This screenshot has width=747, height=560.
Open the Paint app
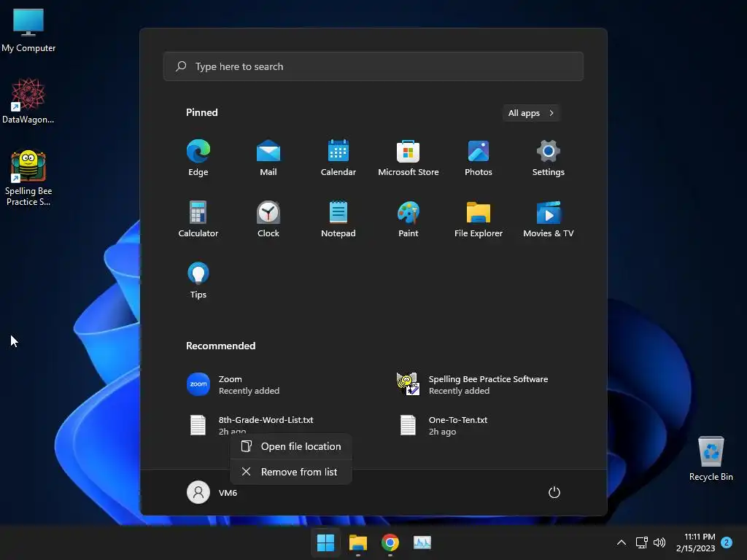click(x=409, y=219)
